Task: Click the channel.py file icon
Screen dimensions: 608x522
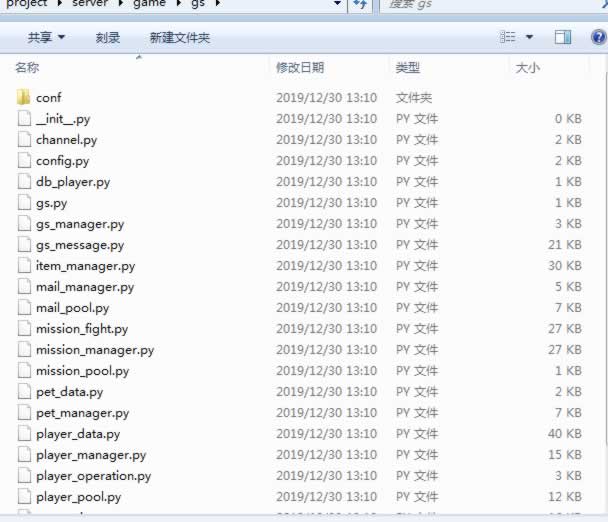Action: [25, 140]
